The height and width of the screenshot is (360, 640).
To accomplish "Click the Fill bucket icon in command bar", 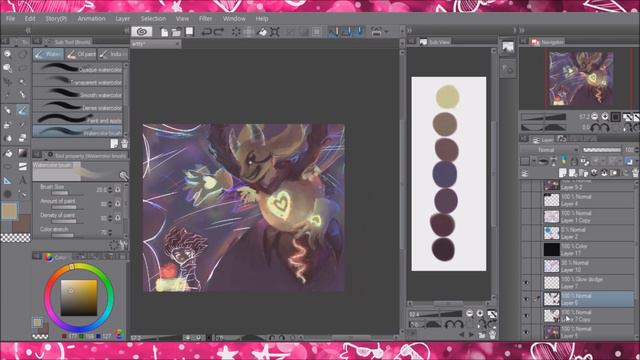I will pos(262,32).
